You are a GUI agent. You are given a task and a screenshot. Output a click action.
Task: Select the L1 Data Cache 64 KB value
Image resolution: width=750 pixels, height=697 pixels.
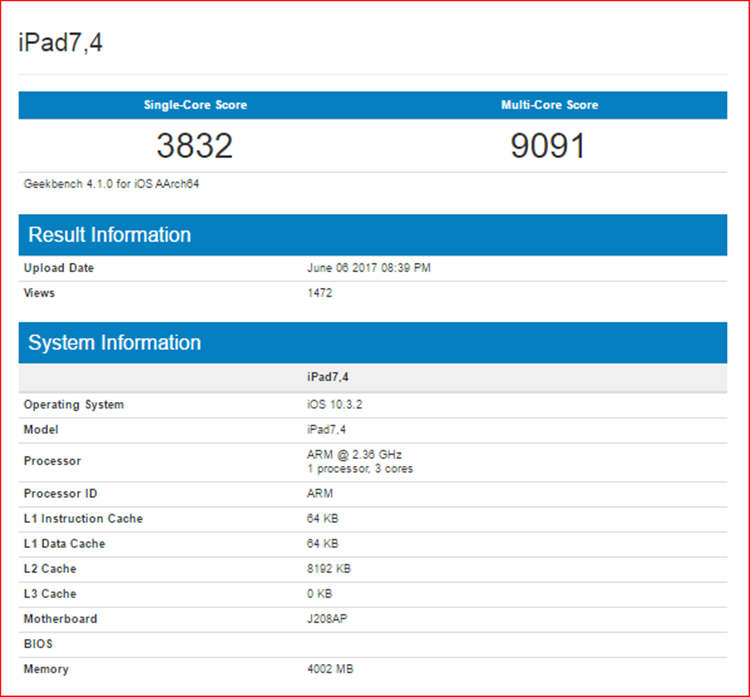pos(322,544)
